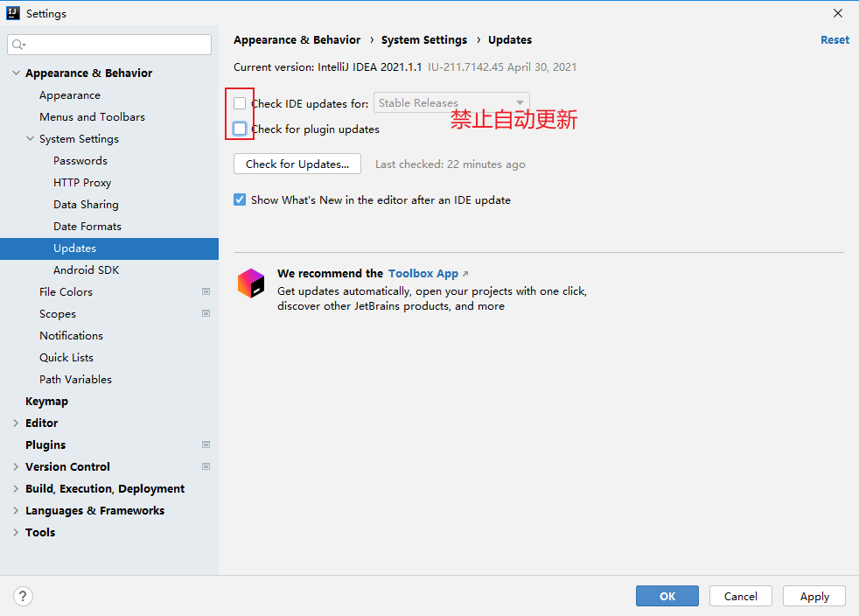The height and width of the screenshot is (616, 859).
Task: Click external link arrow beside Toolbox App
Action: pyautogui.click(x=465, y=274)
